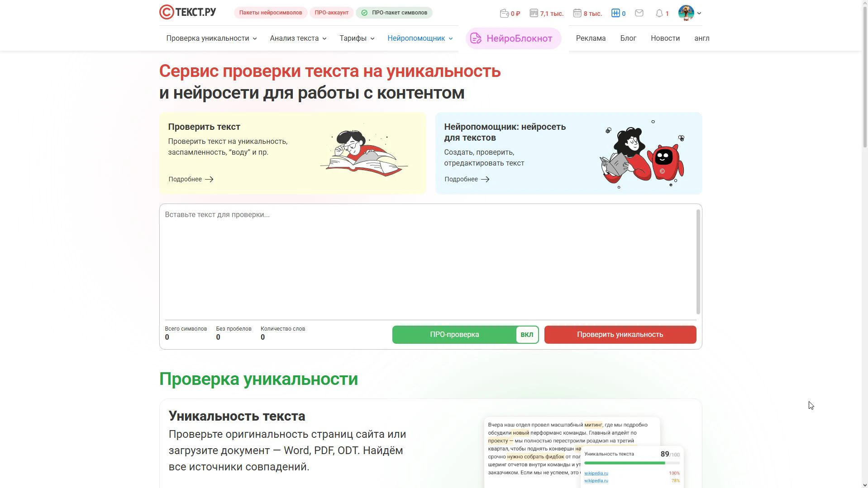
Task: Focus the Вставьте текст для проверки text area
Action: (x=428, y=261)
